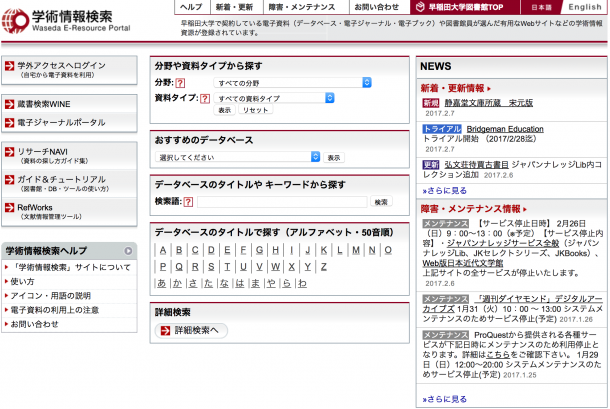
Task: Click the トライアル badge beside Bridgeman Education
Action: tap(442, 129)
